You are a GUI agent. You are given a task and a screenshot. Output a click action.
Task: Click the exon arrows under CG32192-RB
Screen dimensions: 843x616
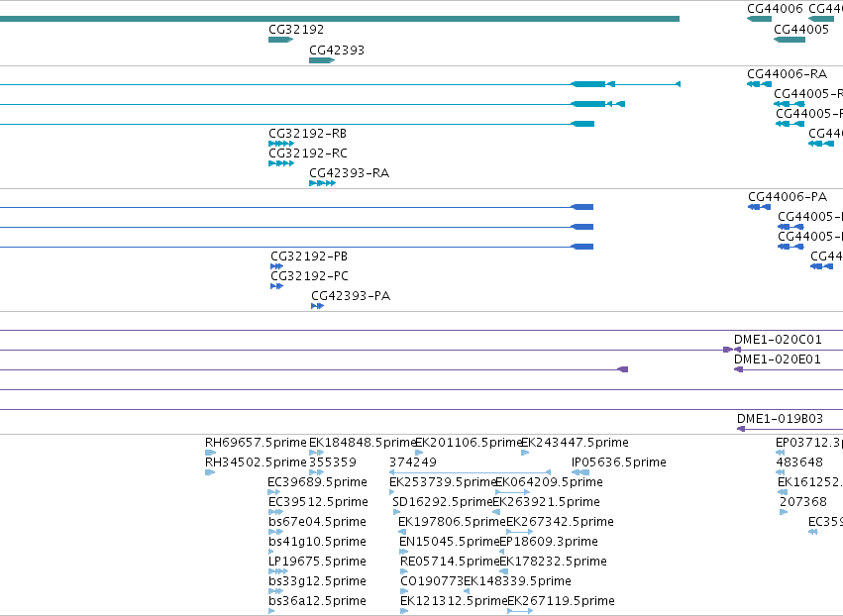(281, 144)
